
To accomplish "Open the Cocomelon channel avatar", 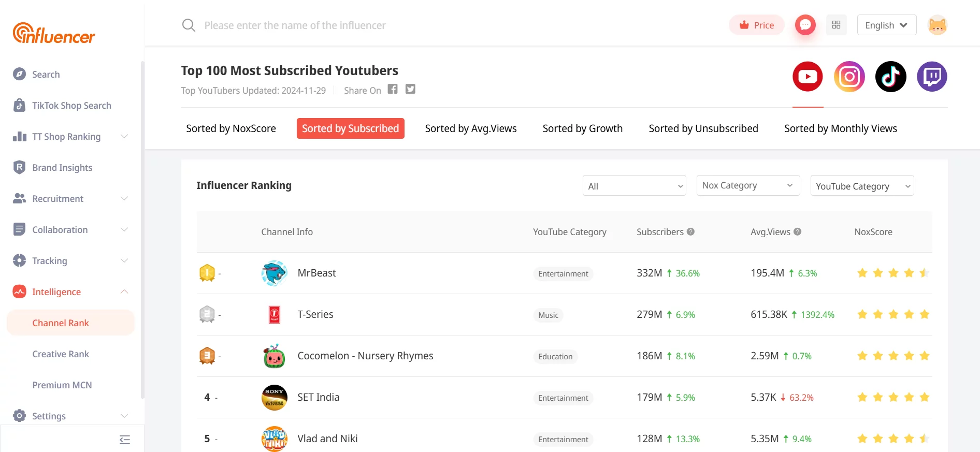I will pyautogui.click(x=275, y=356).
